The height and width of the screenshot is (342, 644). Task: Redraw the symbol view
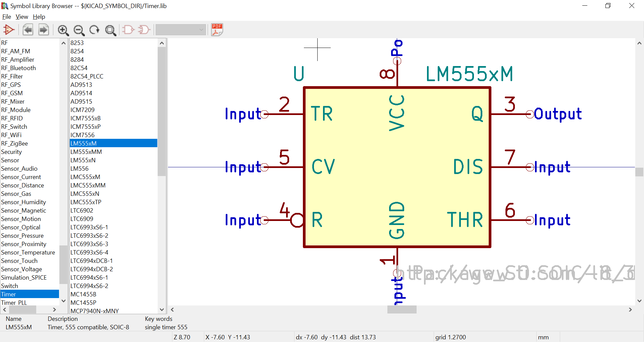(x=95, y=30)
